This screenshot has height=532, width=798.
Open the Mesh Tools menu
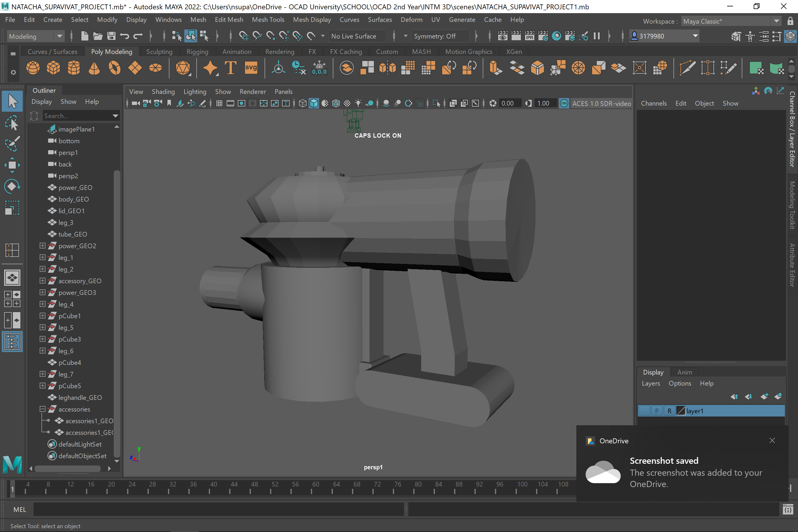click(268, 20)
